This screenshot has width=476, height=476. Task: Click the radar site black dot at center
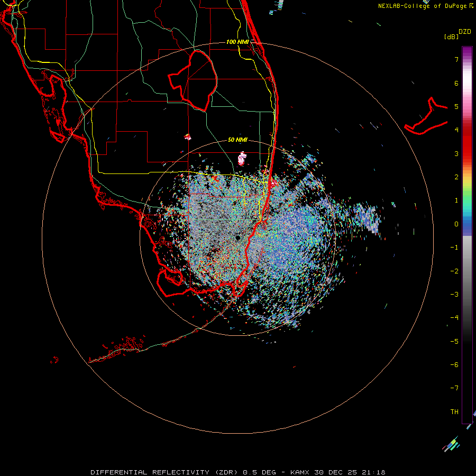coord(237,237)
